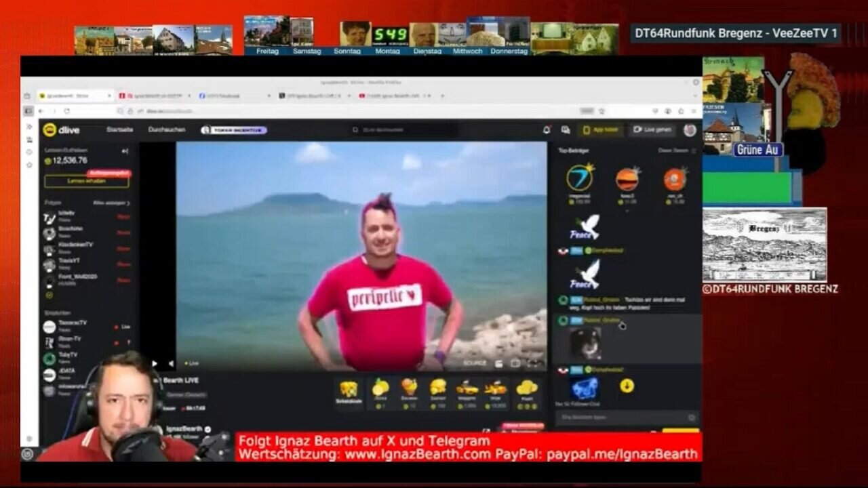The height and width of the screenshot is (488, 868).
Task: Jump to newest chat with yellow arrow
Action: (x=627, y=386)
